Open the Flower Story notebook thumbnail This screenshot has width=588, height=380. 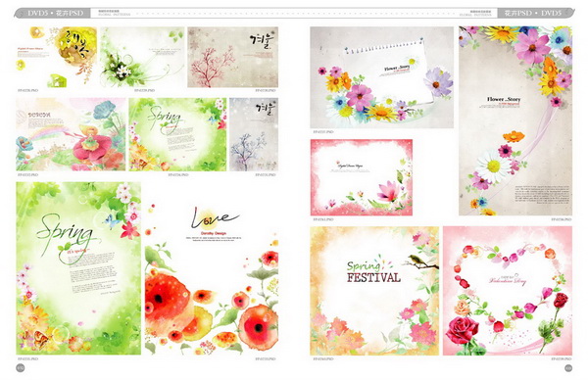click(381, 77)
